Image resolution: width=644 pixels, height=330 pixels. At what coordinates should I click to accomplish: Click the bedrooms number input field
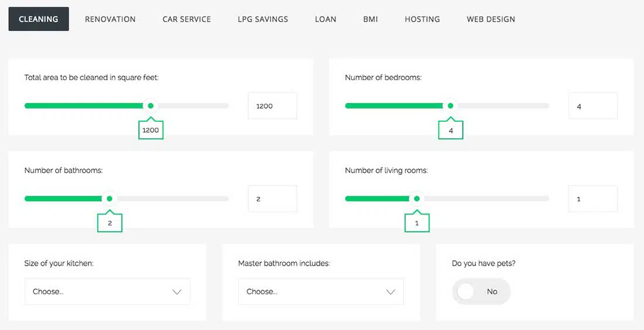[592, 106]
